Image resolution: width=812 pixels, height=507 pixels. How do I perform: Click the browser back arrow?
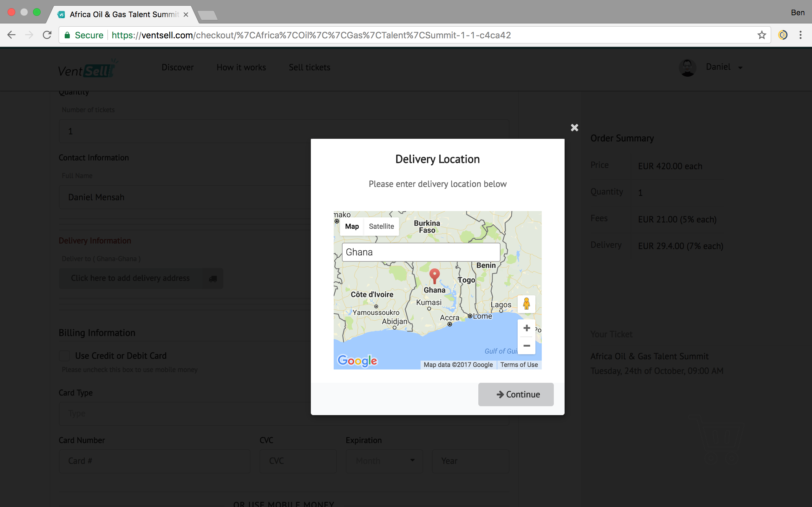(x=12, y=35)
